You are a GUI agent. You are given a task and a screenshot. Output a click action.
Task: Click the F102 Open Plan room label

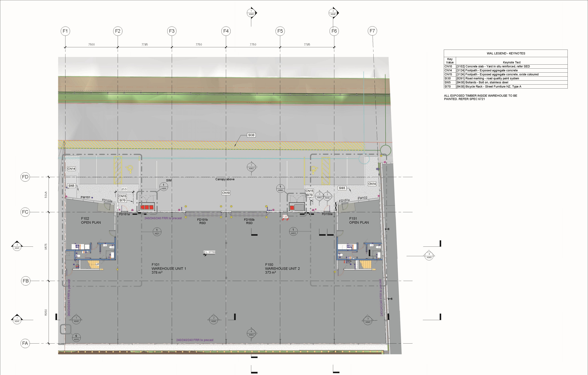coord(91,221)
